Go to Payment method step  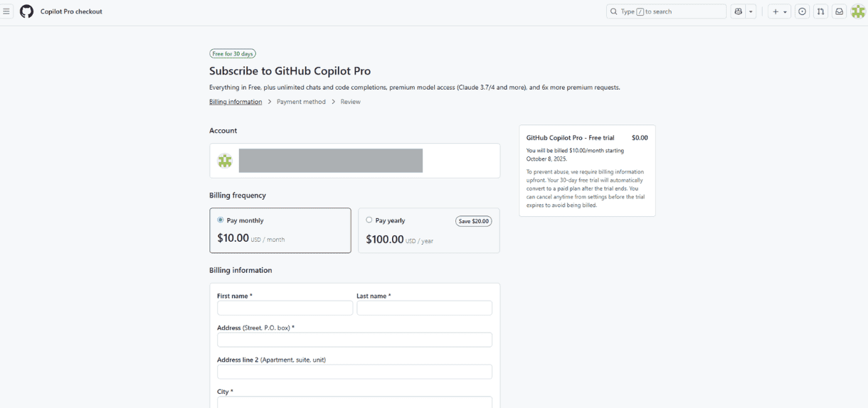coord(301,102)
